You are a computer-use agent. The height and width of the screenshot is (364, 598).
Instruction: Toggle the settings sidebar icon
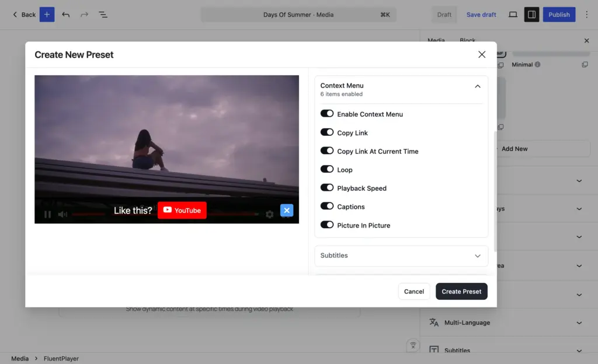tap(531, 15)
